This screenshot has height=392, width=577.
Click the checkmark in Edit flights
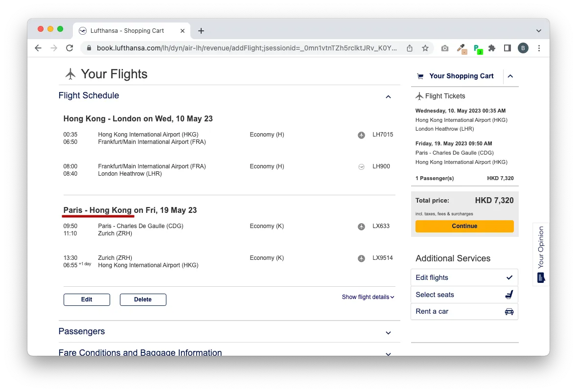click(509, 277)
